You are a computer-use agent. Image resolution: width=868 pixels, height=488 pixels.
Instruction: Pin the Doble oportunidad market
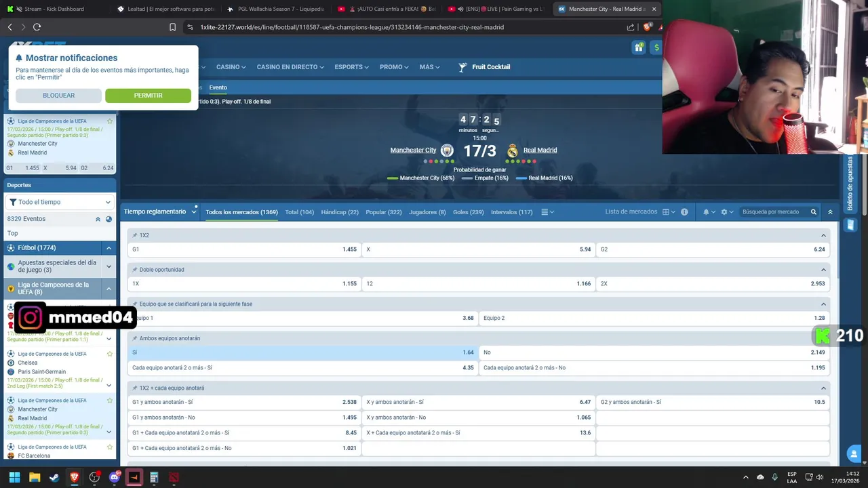(135, 270)
